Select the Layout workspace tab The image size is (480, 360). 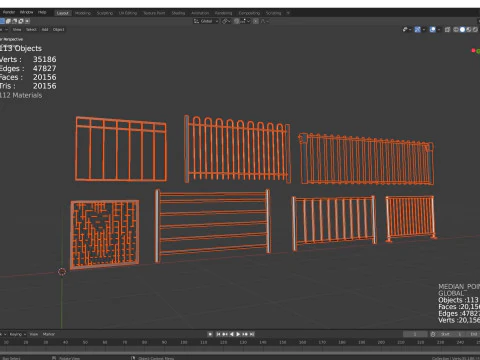pyautogui.click(x=62, y=13)
